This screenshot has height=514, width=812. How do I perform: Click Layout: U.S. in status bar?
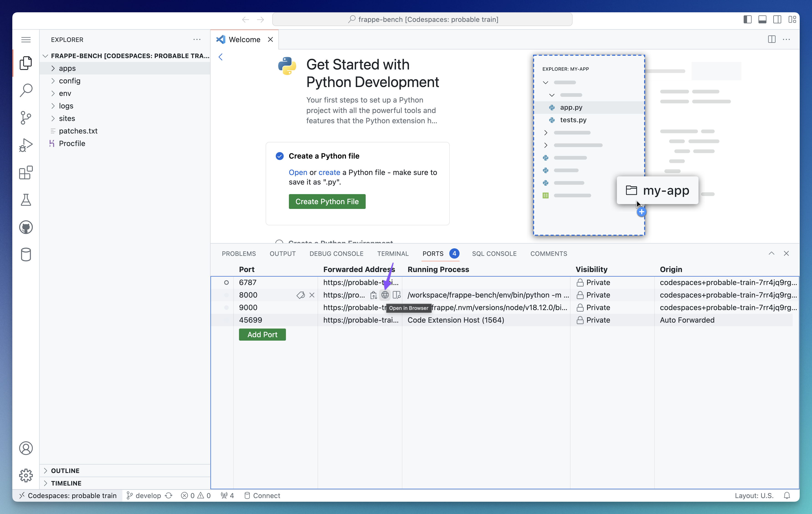(754, 496)
